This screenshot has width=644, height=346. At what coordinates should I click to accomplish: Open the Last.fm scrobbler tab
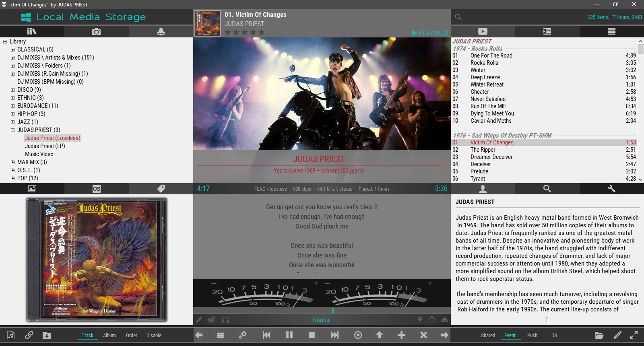(97, 189)
